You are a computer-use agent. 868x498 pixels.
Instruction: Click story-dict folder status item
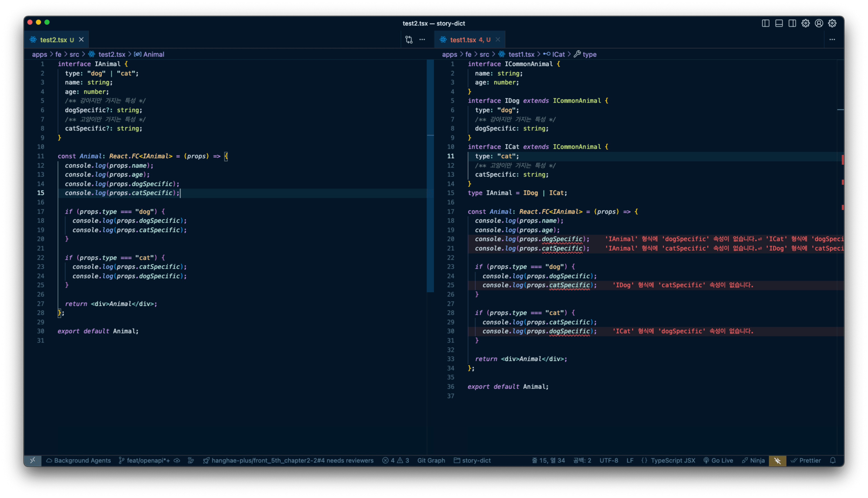(x=472, y=461)
